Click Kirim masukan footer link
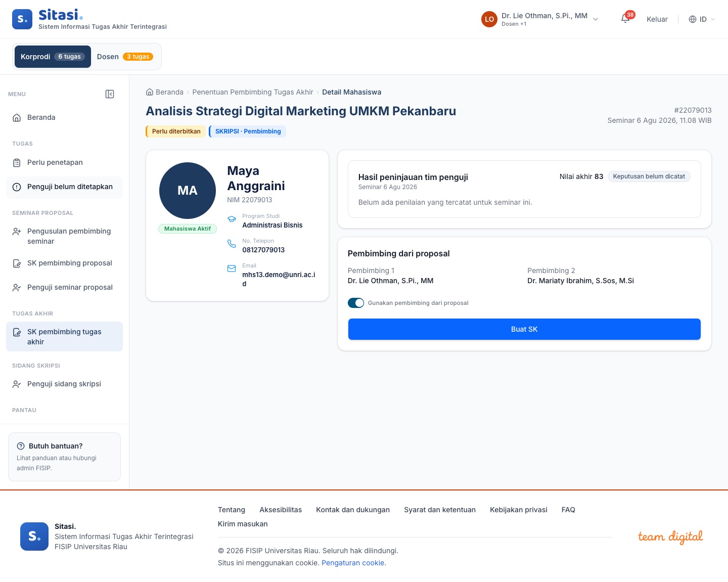Viewport: 728px width, 582px height. coord(243,524)
